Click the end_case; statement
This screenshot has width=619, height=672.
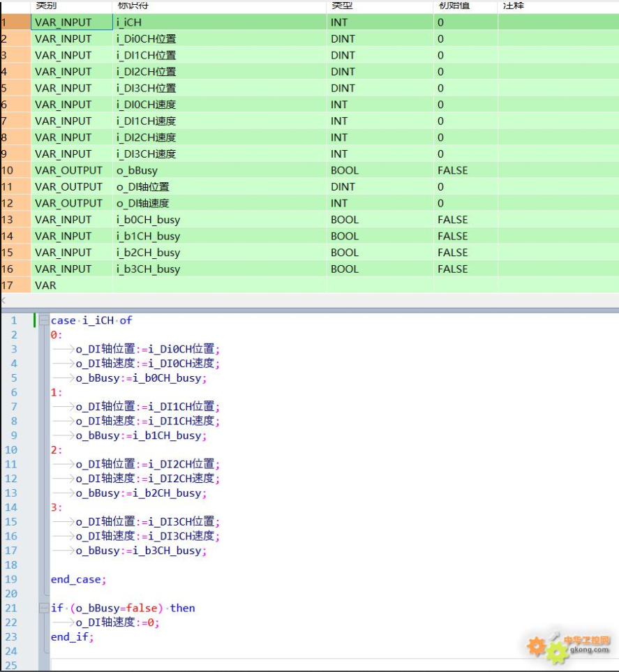point(78,579)
